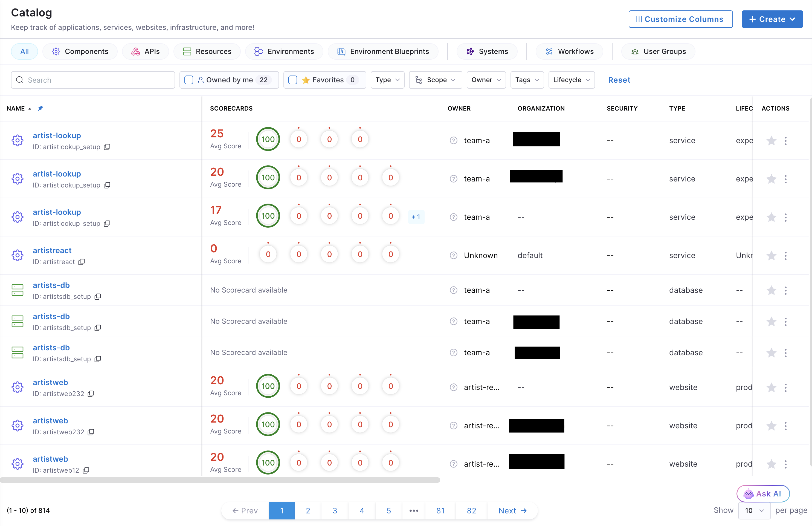Favorite artistreact using its star icon

(771, 256)
